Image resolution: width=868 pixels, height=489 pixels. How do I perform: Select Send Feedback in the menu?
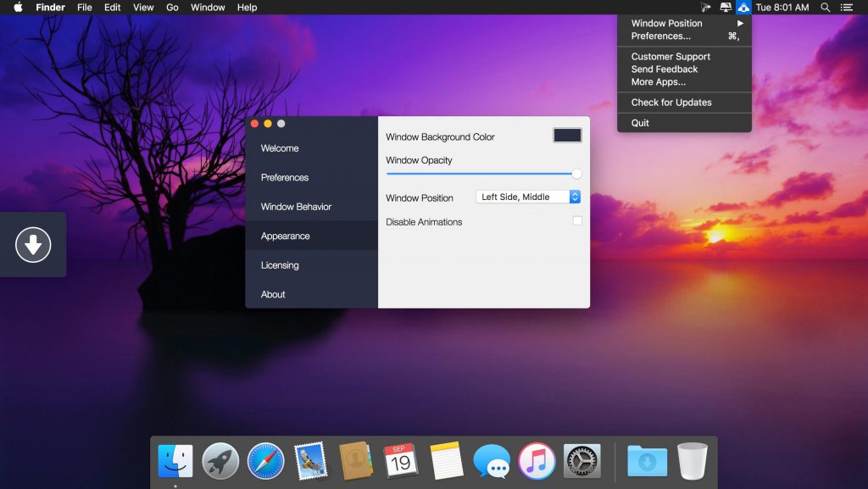[x=665, y=69]
